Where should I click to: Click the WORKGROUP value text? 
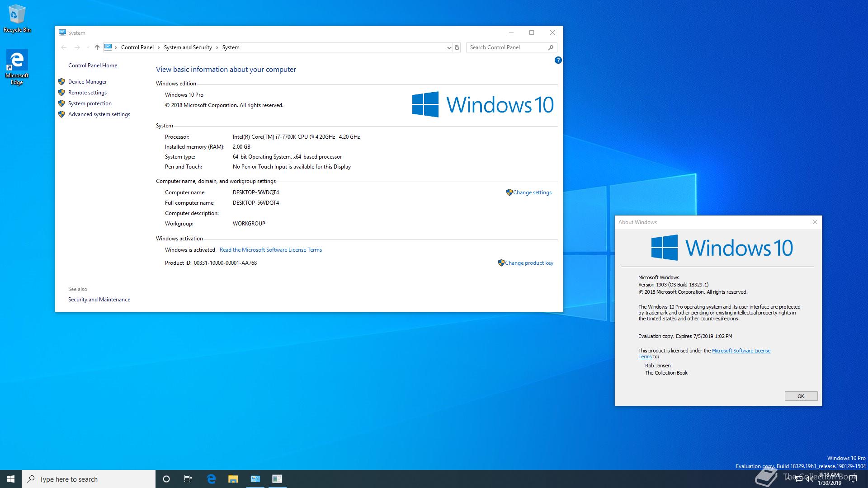pyautogui.click(x=249, y=224)
